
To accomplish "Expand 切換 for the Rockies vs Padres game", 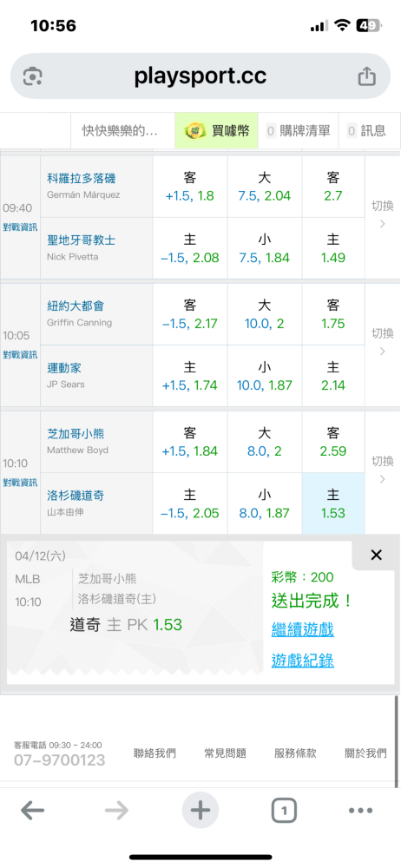I will pos(382,214).
